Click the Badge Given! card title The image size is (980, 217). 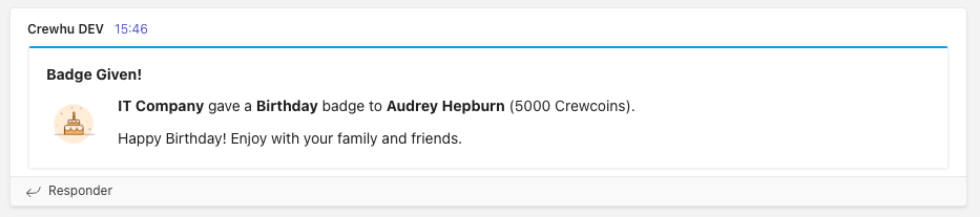[94, 75]
